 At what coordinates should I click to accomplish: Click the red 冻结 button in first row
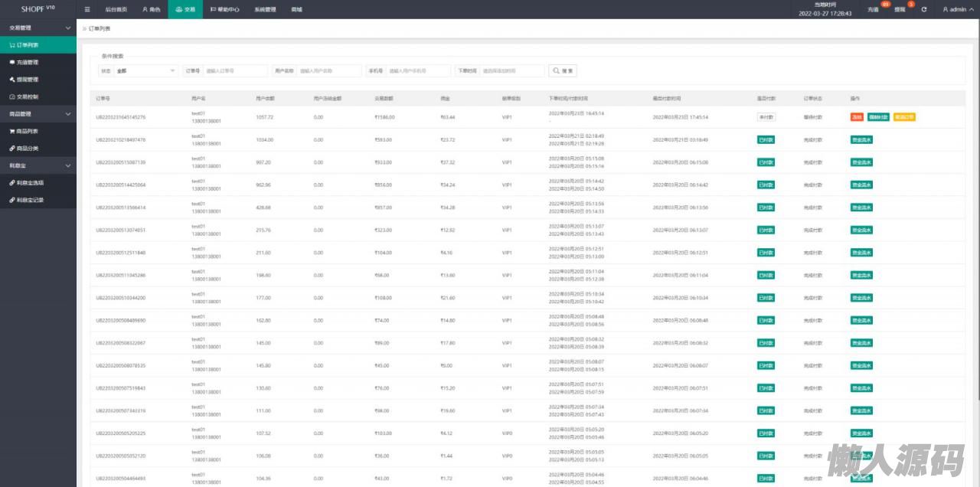click(857, 117)
